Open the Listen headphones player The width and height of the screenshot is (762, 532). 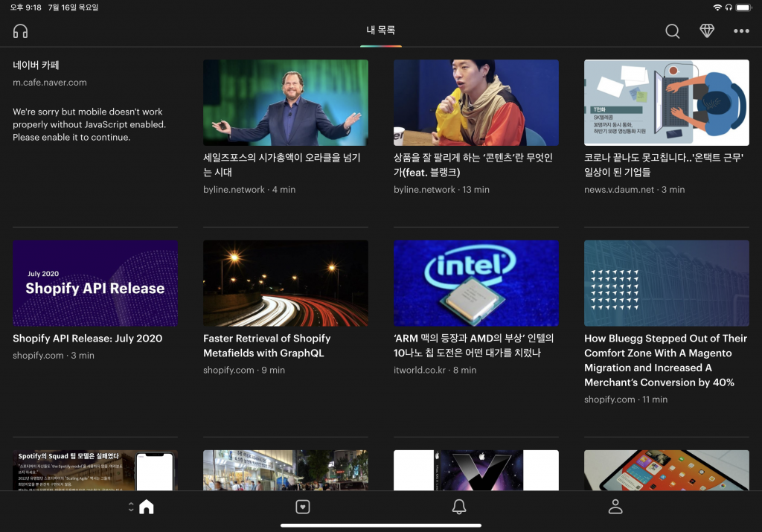[x=20, y=31]
